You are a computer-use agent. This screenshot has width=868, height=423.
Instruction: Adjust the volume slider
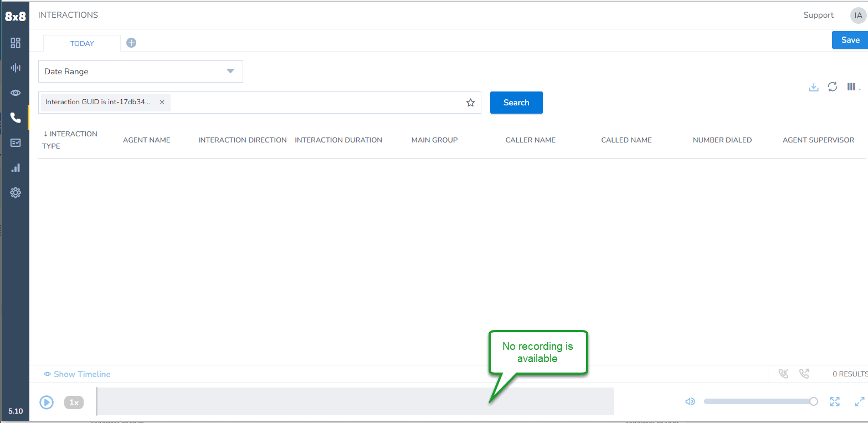761,401
